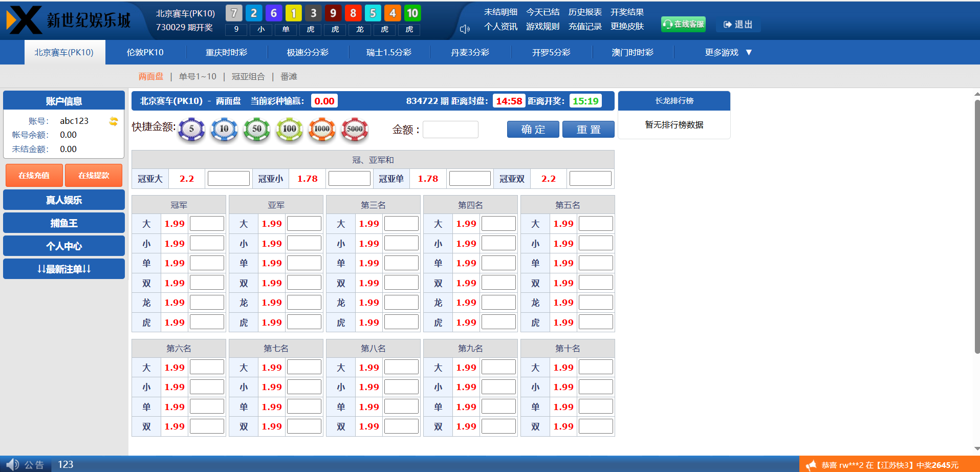The width and height of the screenshot is (980, 472).
Task: Click the page vertical scrollbar
Action: click(976, 225)
